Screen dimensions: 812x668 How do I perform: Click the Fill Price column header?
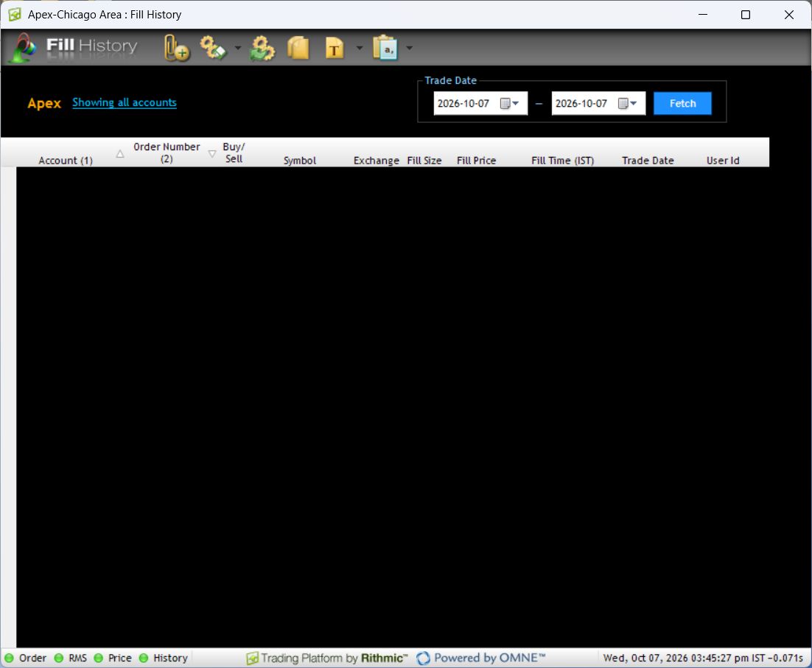(476, 161)
